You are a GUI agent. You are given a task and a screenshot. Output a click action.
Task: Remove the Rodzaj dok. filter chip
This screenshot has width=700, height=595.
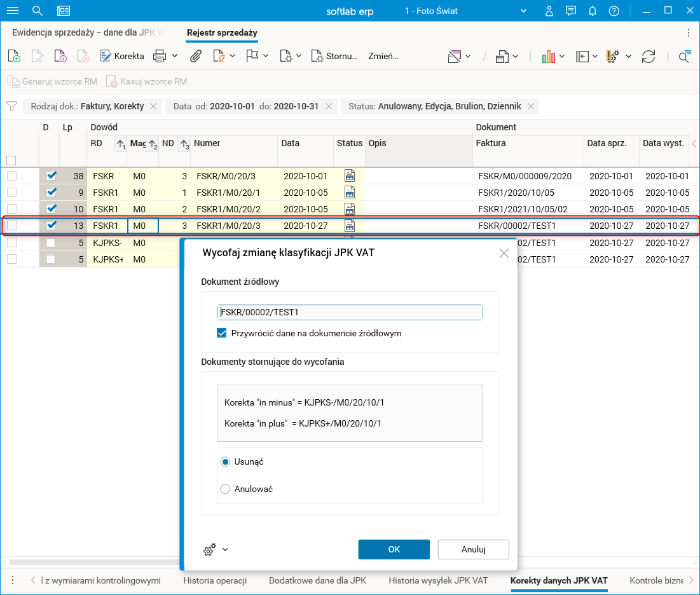click(153, 106)
